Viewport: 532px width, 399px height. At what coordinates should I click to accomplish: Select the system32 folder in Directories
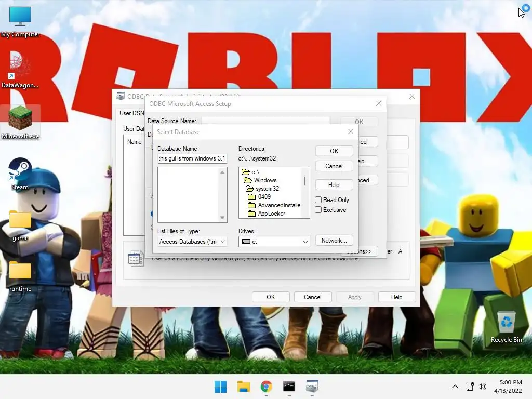click(262, 189)
